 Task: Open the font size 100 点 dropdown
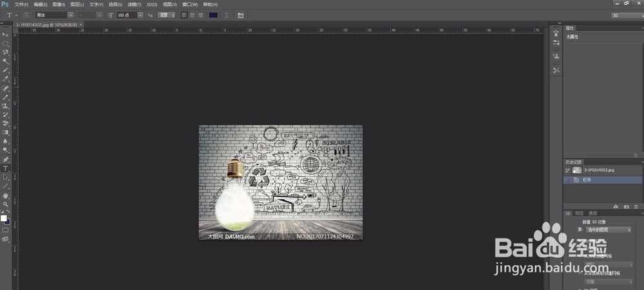coord(140,15)
